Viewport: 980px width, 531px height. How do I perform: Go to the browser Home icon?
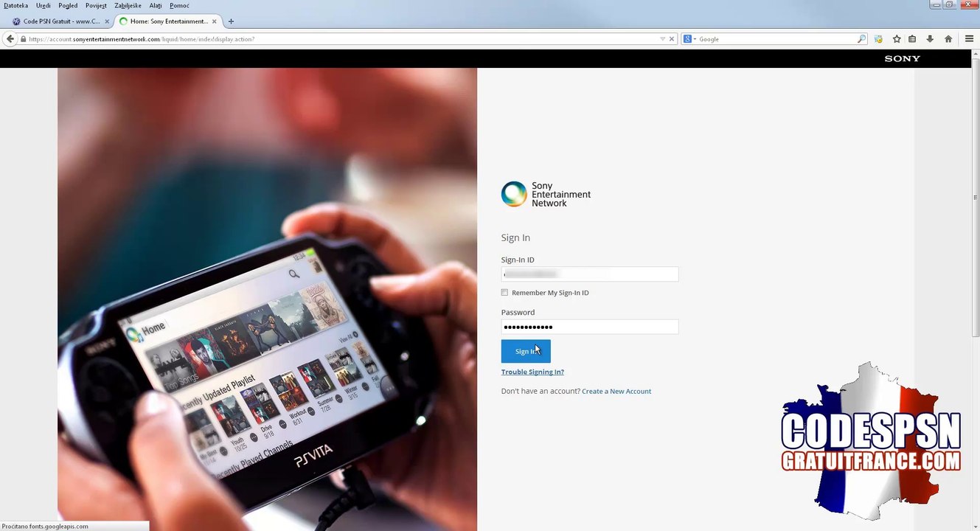[948, 39]
